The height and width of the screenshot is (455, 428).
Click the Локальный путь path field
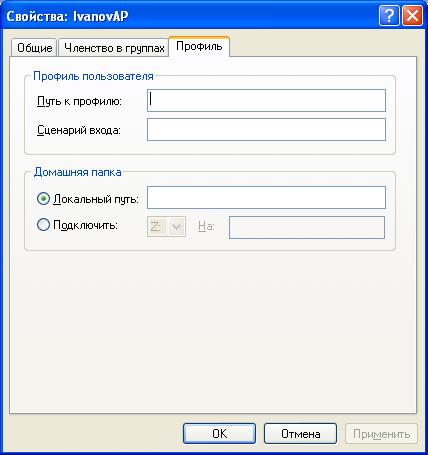(x=266, y=197)
